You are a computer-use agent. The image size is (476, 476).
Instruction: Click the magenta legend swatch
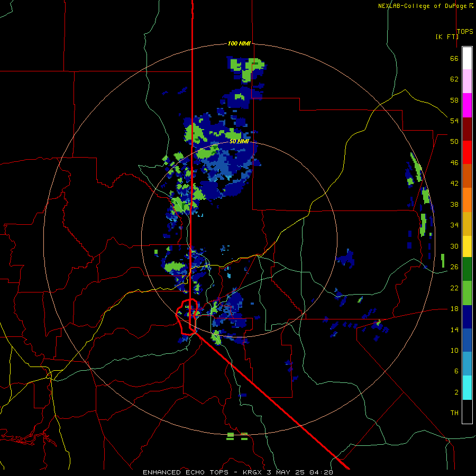467,105
